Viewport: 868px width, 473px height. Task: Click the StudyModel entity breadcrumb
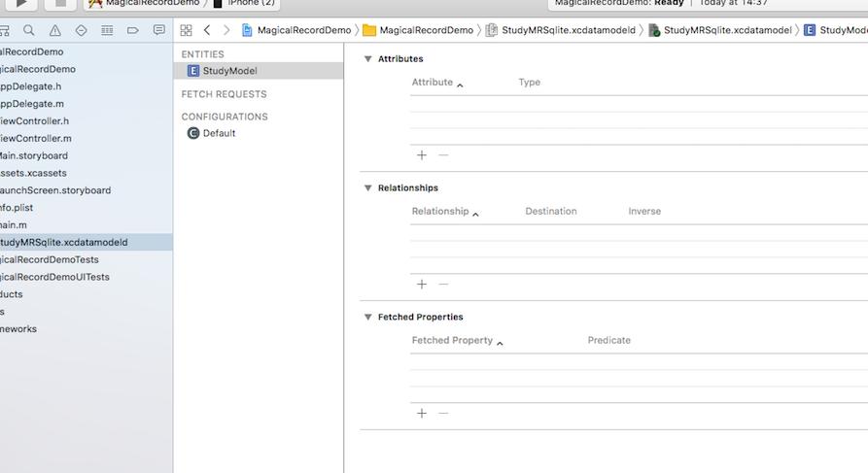(x=836, y=30)
